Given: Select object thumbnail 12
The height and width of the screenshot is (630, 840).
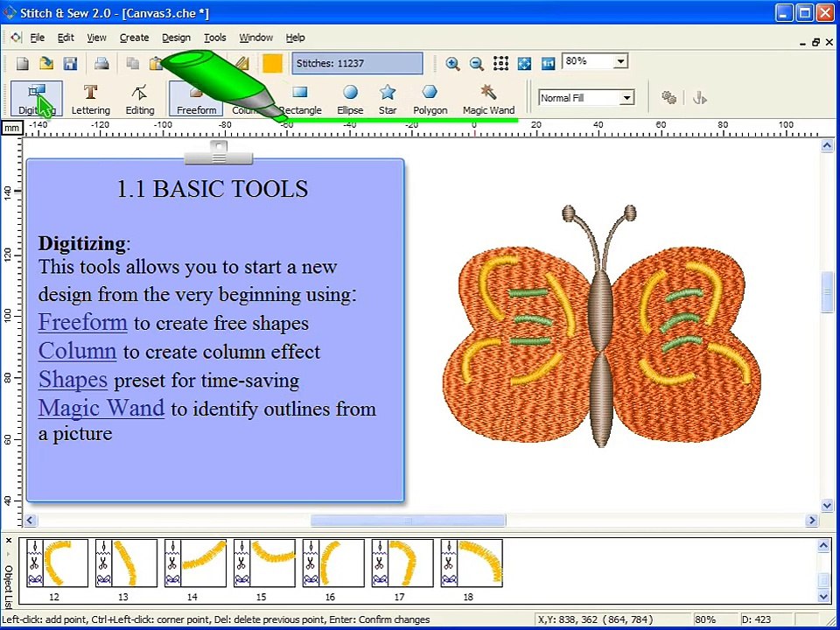Looking at the screenshot, I should [x=58, y=563].
